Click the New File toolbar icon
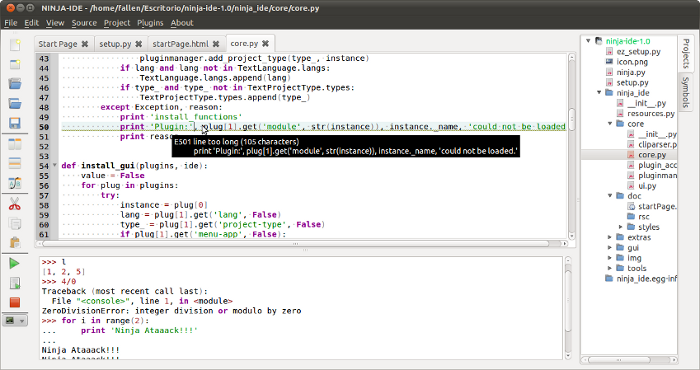The height and width of the screenshot is (370, 700). 15,45
